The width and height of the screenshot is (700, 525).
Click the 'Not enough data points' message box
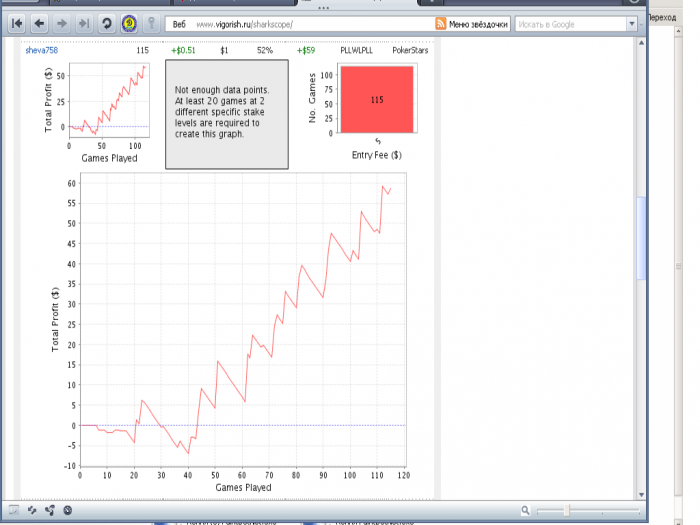click(x=227, y=114)
